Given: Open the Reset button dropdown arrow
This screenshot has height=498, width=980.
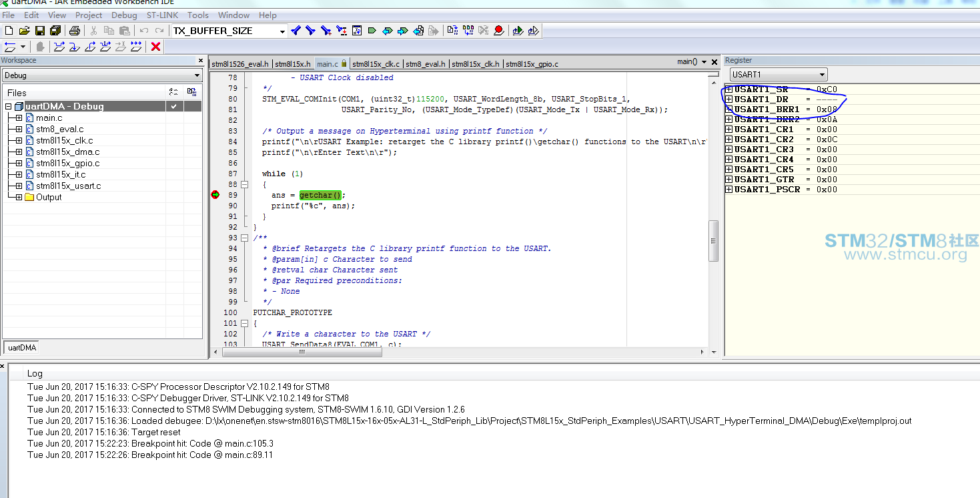Looking at the screenshot, I should [x=23, y=47].
